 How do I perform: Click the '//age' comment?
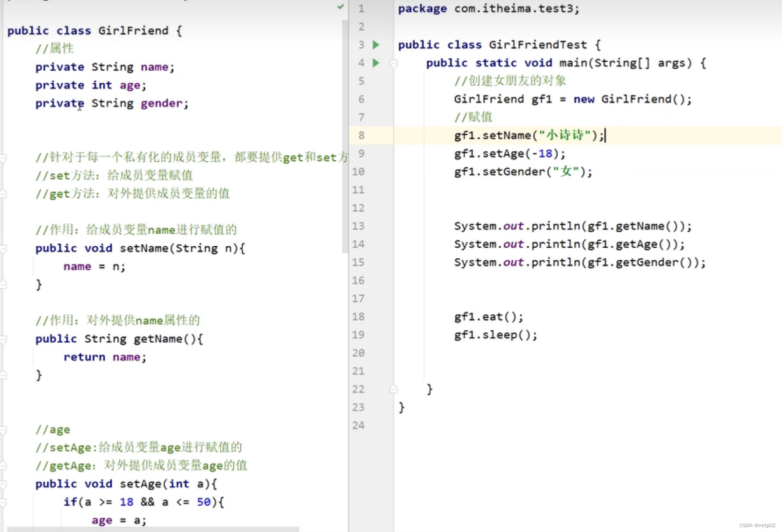(53, 430)
